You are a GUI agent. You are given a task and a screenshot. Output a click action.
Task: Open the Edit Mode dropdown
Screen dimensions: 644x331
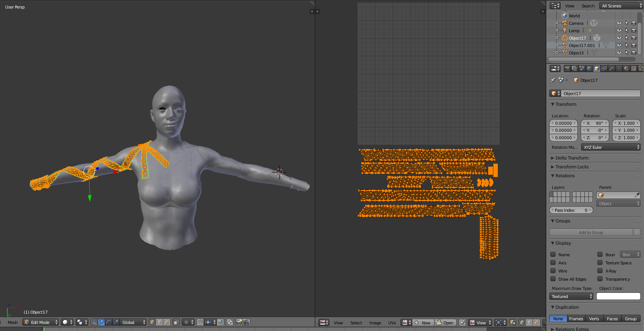click(40, 322)
